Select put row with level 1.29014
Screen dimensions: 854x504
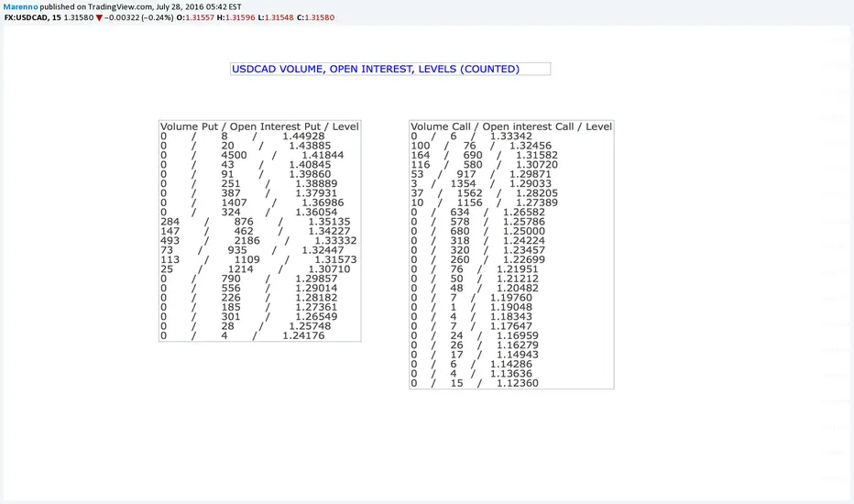click(x=249, y=289)
